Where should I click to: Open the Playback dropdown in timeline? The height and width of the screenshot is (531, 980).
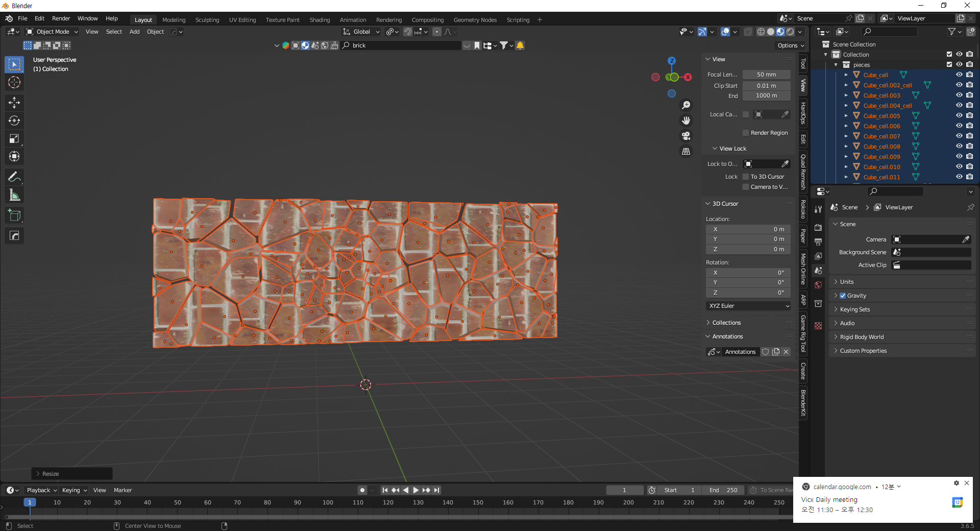41,490
